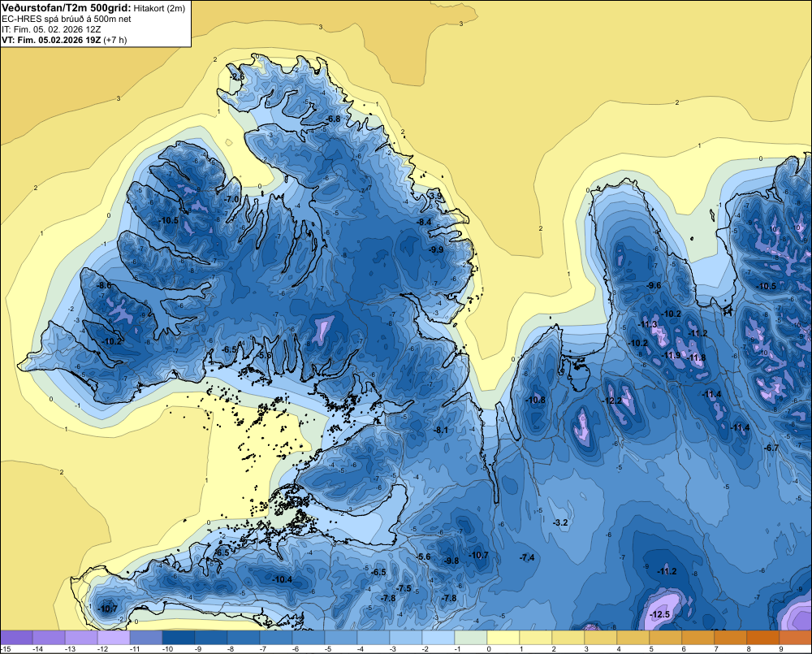Select the legend swatch starting at -7
The height and width of the screenshot is (654, 812).
276,638
